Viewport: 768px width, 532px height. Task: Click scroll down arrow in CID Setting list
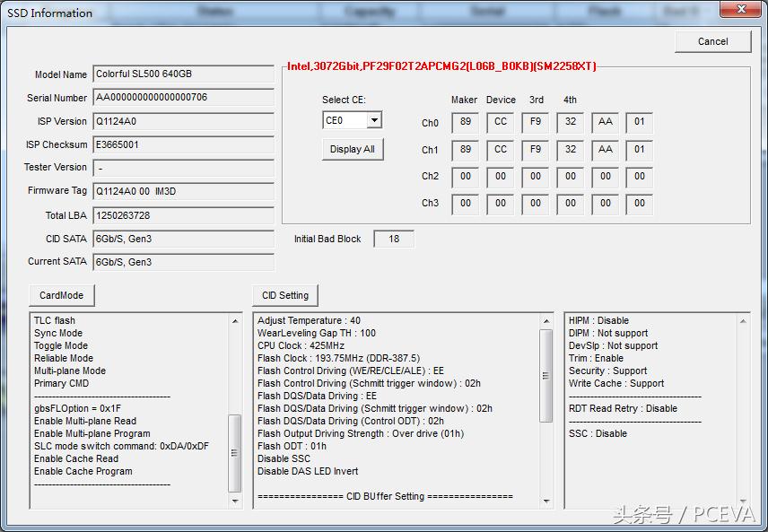coord(545,501)
